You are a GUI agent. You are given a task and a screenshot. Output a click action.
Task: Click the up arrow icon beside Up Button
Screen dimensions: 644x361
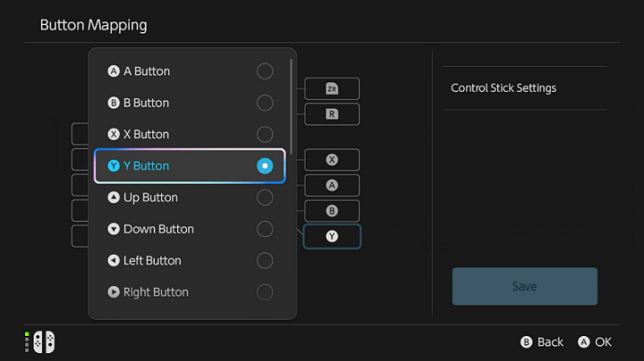114,197
